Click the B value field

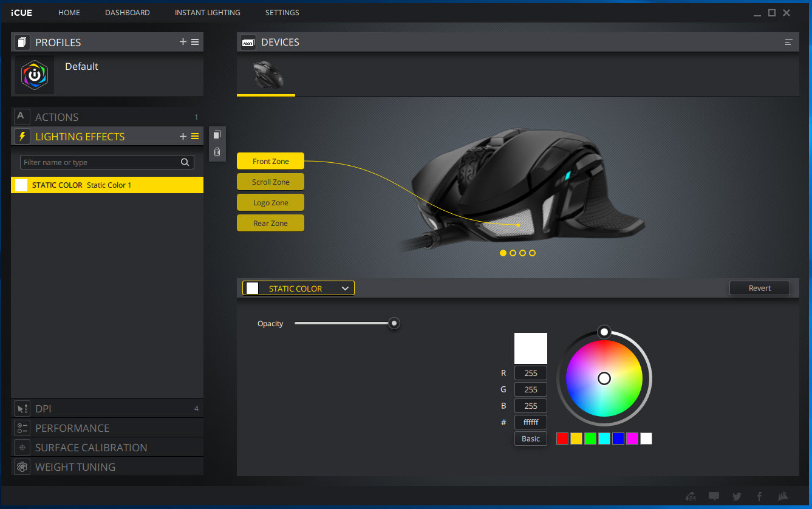531,406
